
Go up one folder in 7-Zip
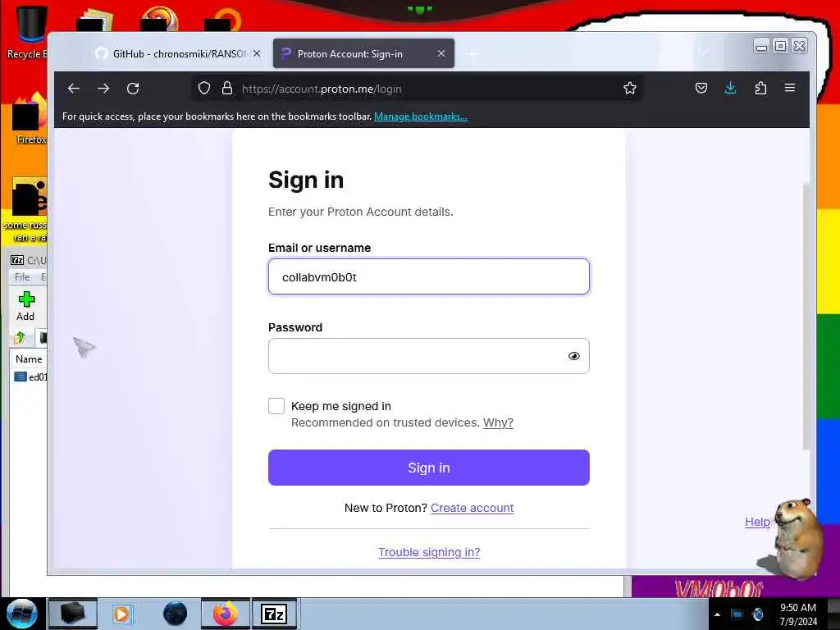click(x=20, y=337)
